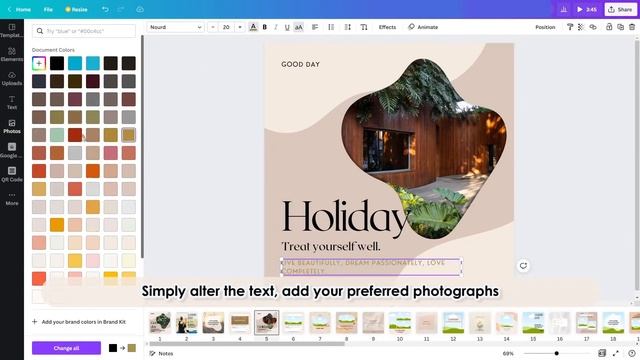Enter fullscreen mode

pyautogui.click(x=616, y=353)
